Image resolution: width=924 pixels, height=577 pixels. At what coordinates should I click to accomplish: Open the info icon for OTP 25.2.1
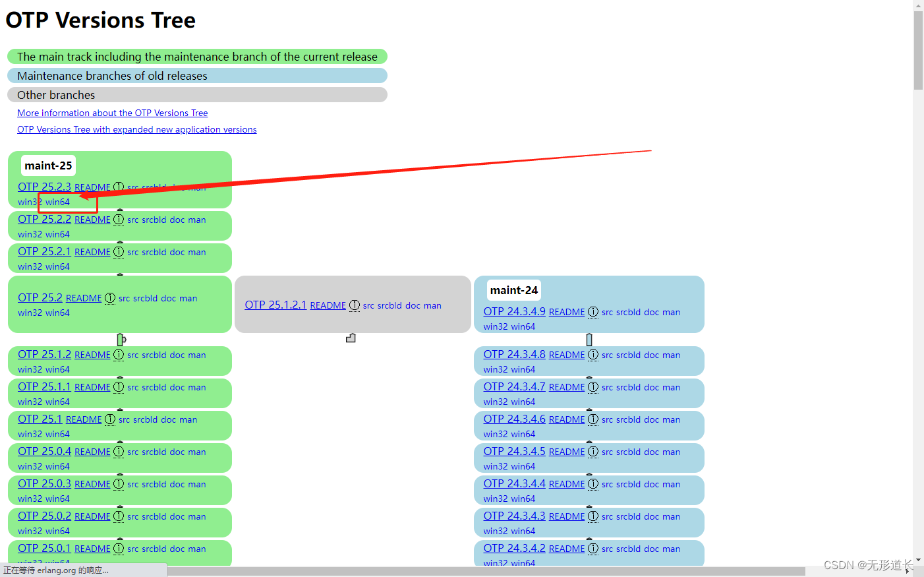pos(119,252)
